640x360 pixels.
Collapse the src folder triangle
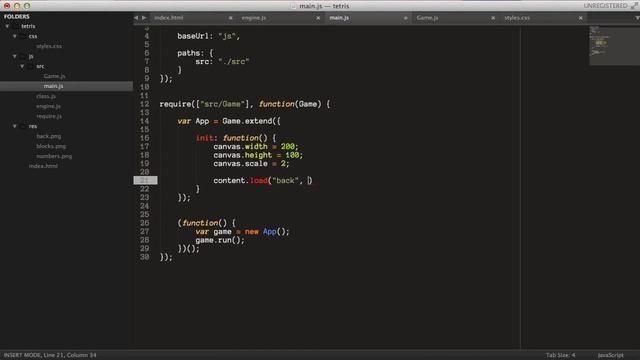click(x=22, y=66)
